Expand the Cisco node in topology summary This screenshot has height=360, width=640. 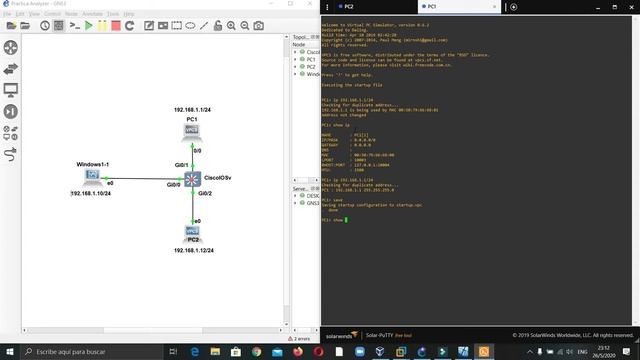[295, 52]
